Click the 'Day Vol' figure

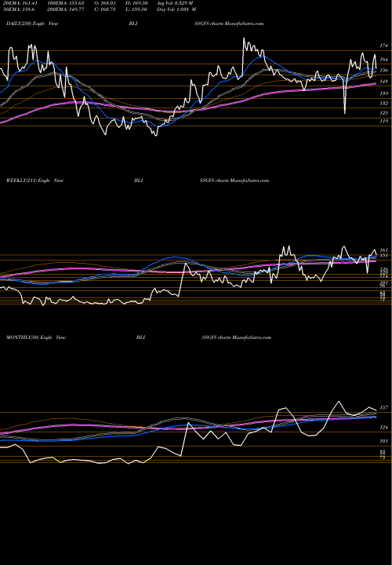pyautogui.click(x=176, y=9)
